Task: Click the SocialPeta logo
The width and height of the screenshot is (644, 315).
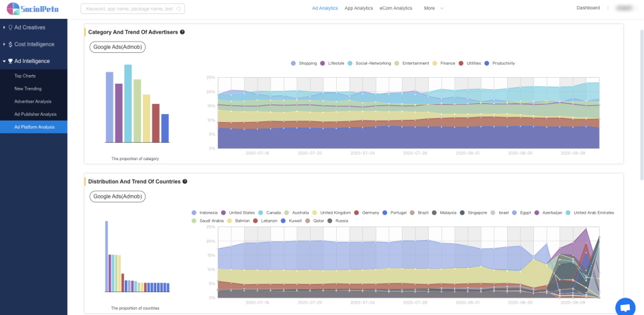Action: [34, 9]
